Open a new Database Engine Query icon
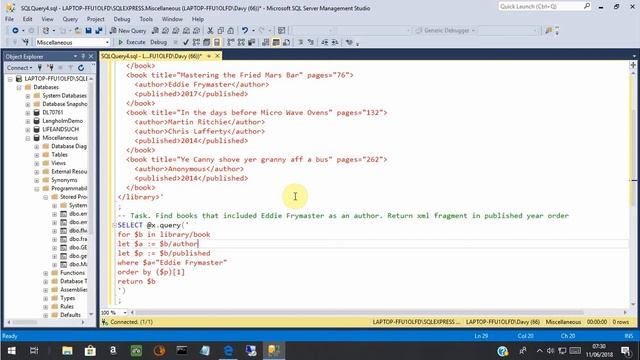The height and width of the screenshot is (360, 640). pos(155,30)
